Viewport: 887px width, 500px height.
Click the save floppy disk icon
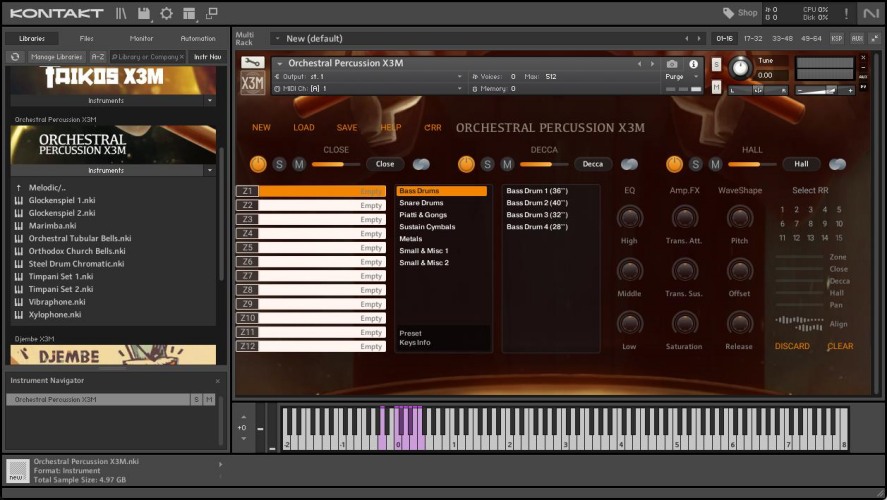tap(144, 13)
